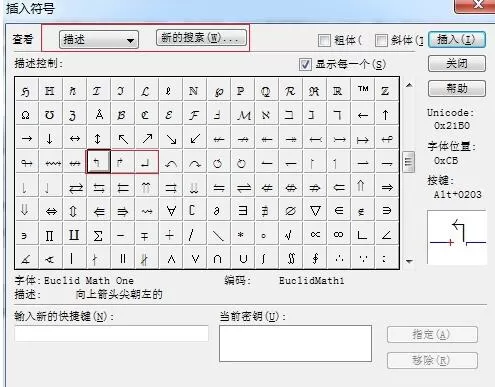Focus the 输入新的快捷键 input field
495x387 pixels.
click(111, 333)
